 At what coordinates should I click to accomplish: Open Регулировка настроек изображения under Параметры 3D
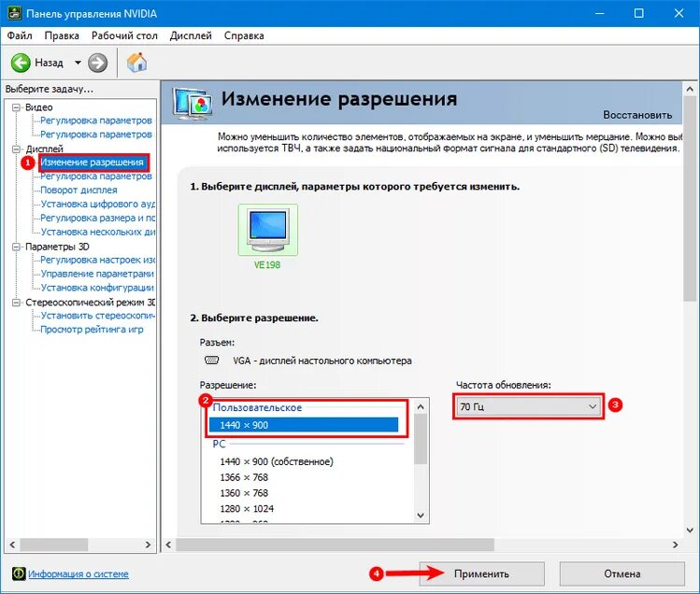(98, 260)
